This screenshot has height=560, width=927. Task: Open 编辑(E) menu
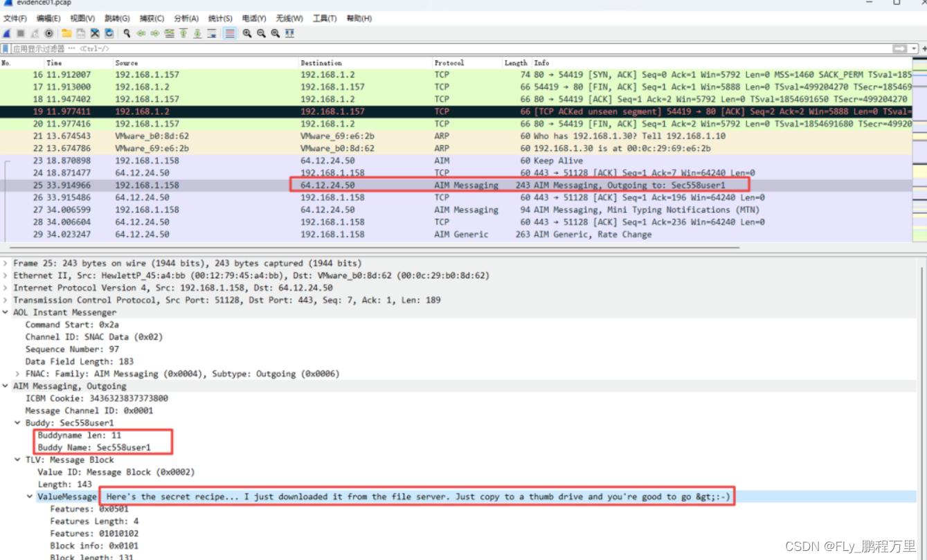coord(48,18)
